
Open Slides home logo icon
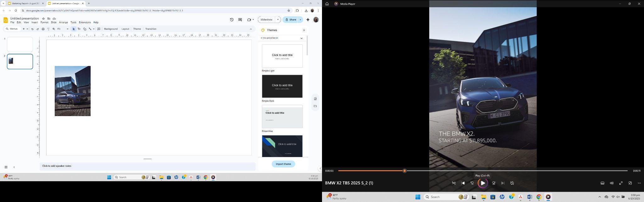click(5, 20)
